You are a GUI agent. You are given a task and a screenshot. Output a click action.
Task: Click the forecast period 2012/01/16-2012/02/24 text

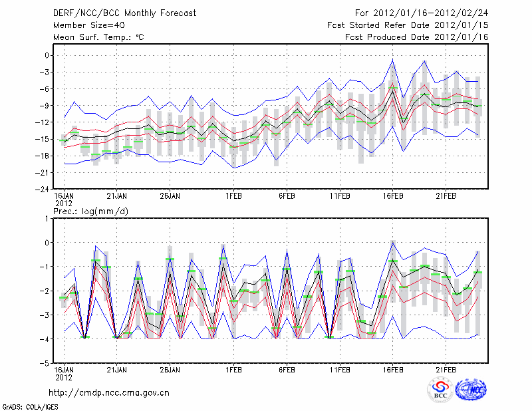pos(422,13)
